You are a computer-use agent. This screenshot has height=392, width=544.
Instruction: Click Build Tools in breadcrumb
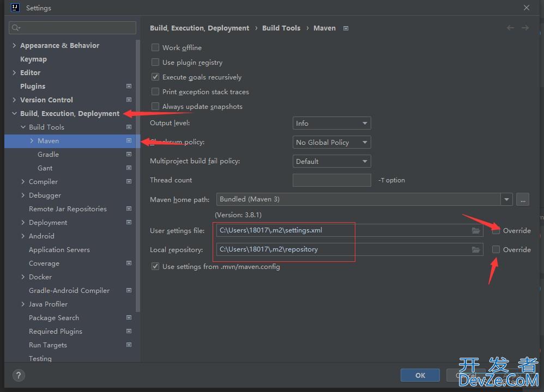[x=281, y=28]
